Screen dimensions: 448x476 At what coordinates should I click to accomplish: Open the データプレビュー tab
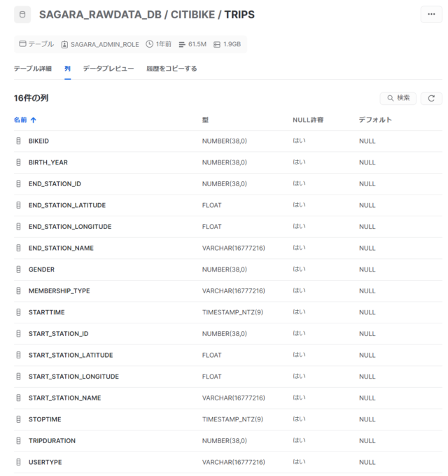(x=108, y=69)
